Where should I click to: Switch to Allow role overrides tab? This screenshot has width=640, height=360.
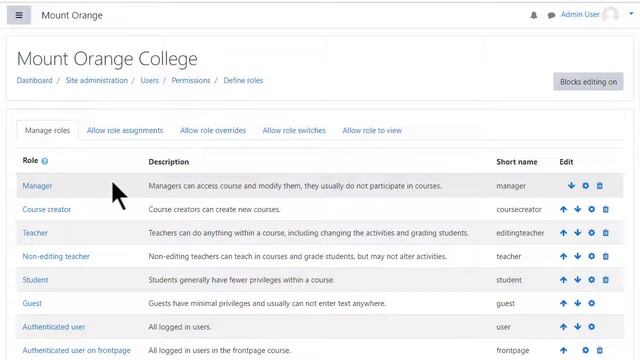tap(213, 131)
